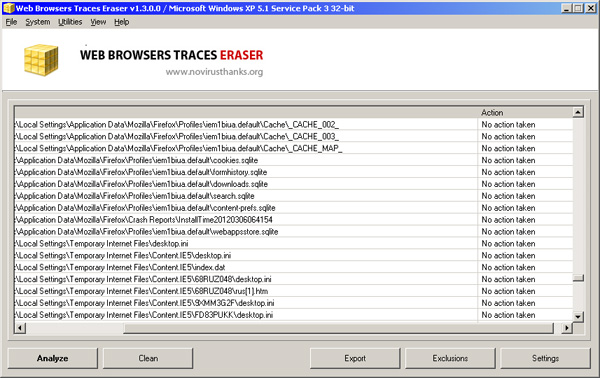
Task: Select the FD83PUKK\desktop.ini row
Action: point(293,315)
